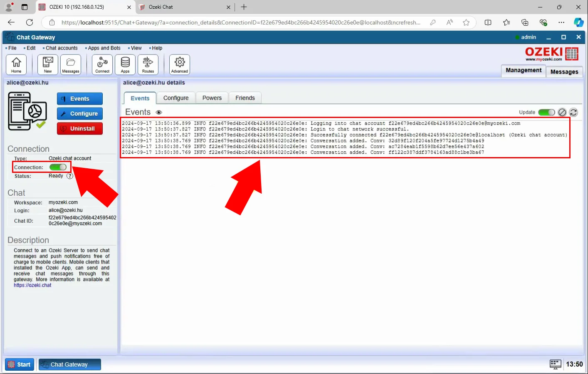The height and width of the screenshot is (374, 588).
Task: Open the https://ozeki.chat link
Action: pos(32,285)
